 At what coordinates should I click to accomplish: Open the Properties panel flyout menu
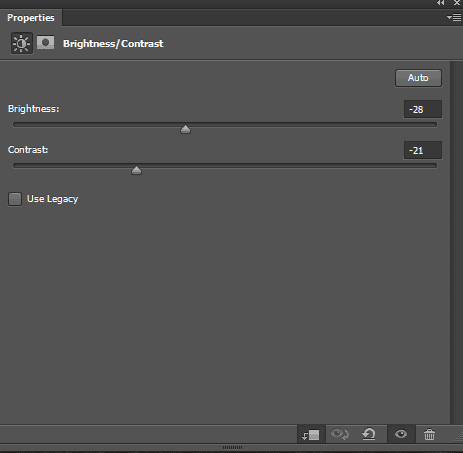(x=454, y=17)
